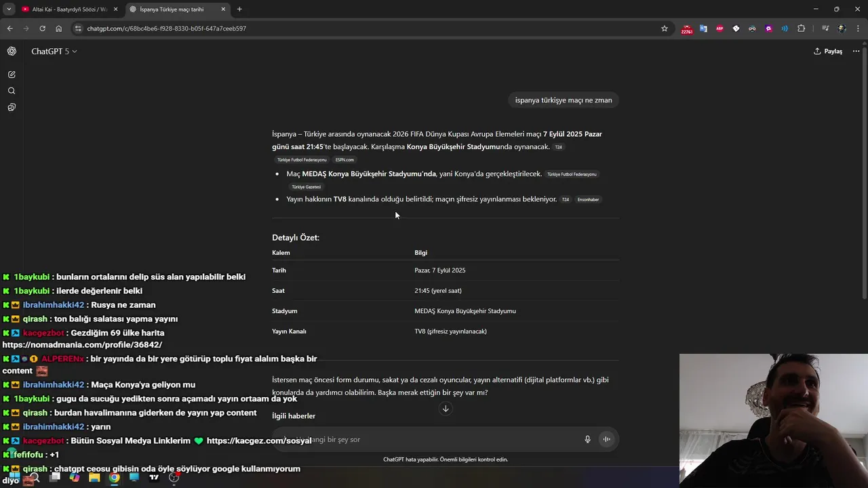Open a new browser tab

point(239,9)
